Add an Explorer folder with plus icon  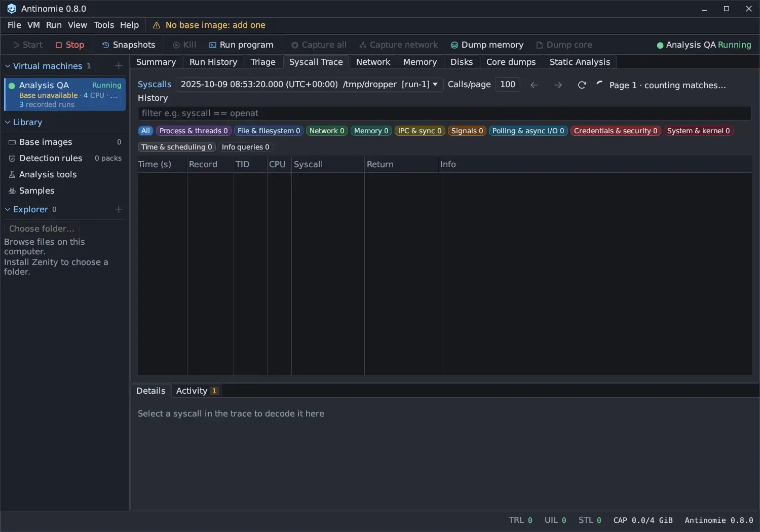point(119,209)
